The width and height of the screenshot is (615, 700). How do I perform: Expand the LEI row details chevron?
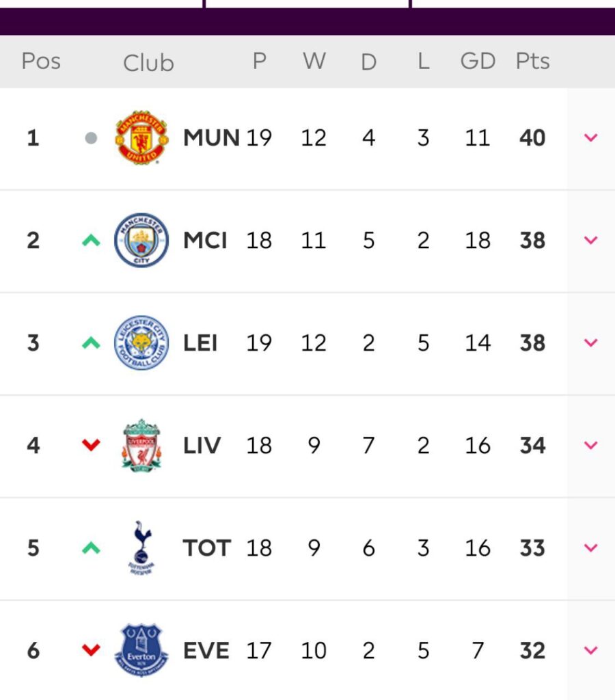tap(590, 342)
